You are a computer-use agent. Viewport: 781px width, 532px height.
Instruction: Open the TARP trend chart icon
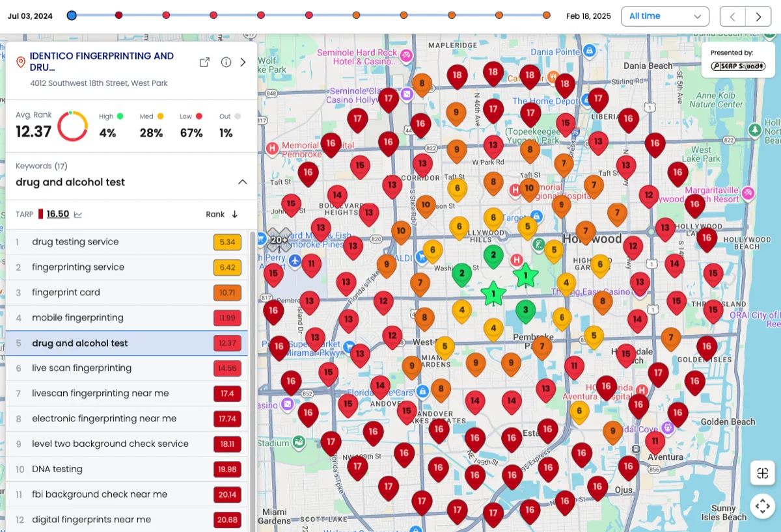coord(78,215)
